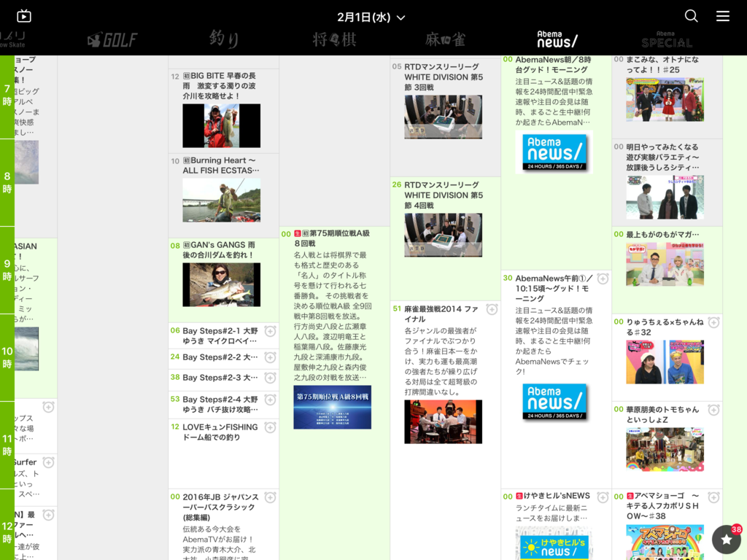Select the 麻雀 mahjong channel logo
Image resolution: width=747 pixels, height=560 pixels.
[x=446, y=40]
